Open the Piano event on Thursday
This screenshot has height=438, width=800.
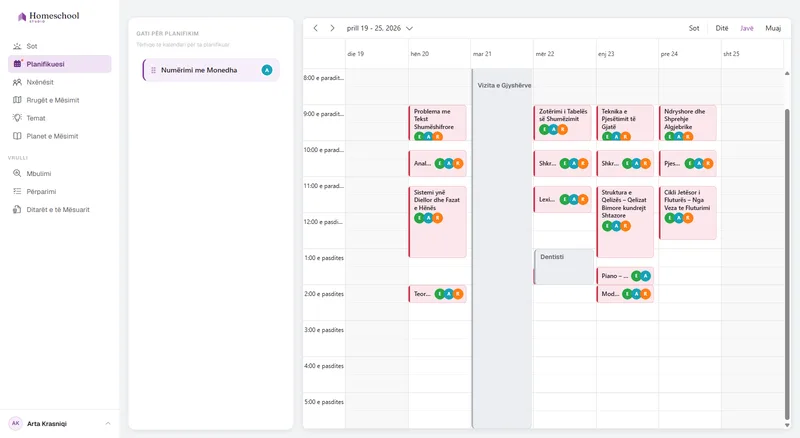click(x=625, y=276)
